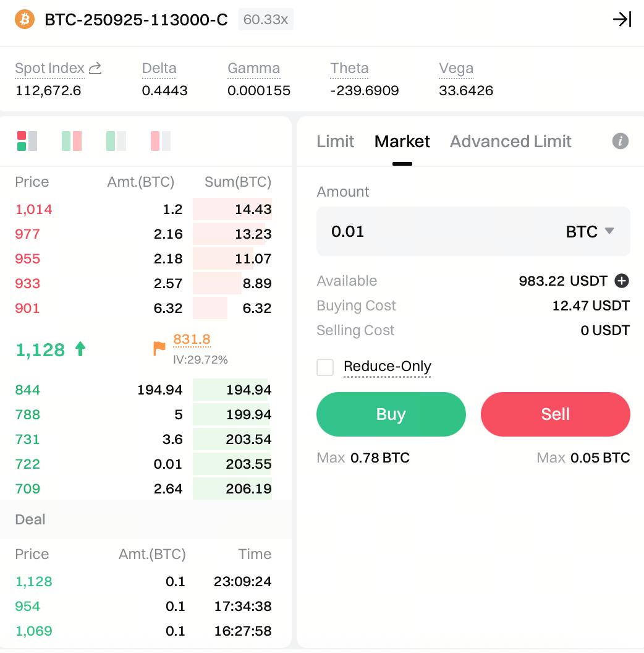
Task: Click the Amount input field
Action: [433, 231]
